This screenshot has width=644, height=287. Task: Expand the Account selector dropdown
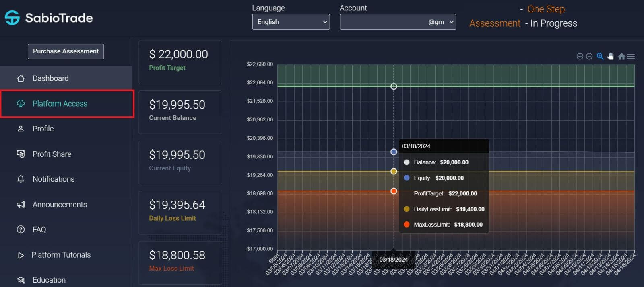click(398, 22)
